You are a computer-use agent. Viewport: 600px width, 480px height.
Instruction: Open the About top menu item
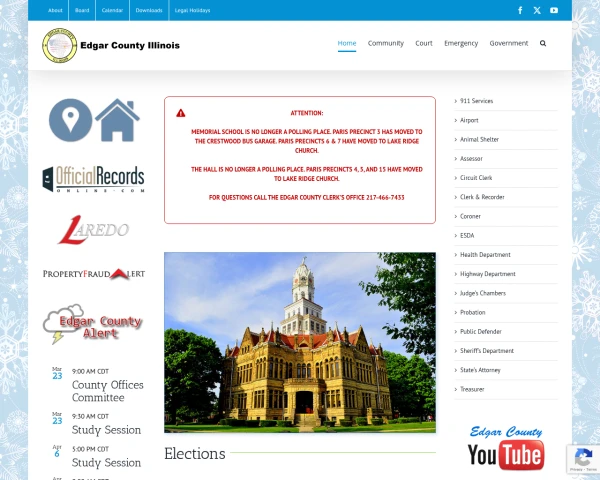55,10
